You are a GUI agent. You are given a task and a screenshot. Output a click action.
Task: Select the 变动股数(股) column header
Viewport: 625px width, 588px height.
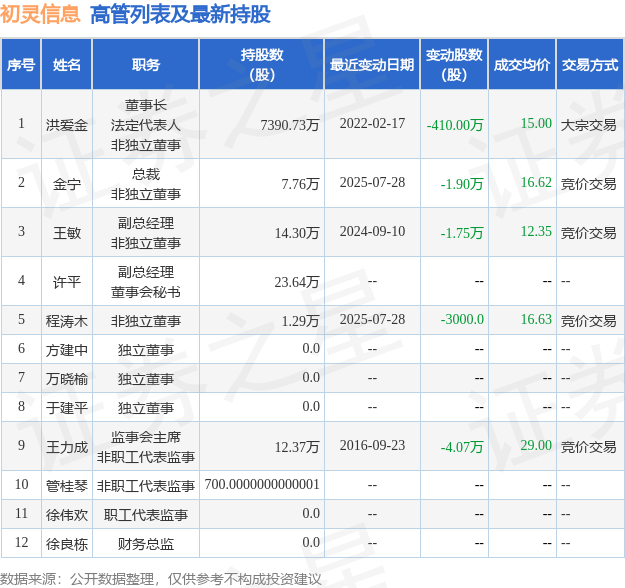[x=454, y=65]
